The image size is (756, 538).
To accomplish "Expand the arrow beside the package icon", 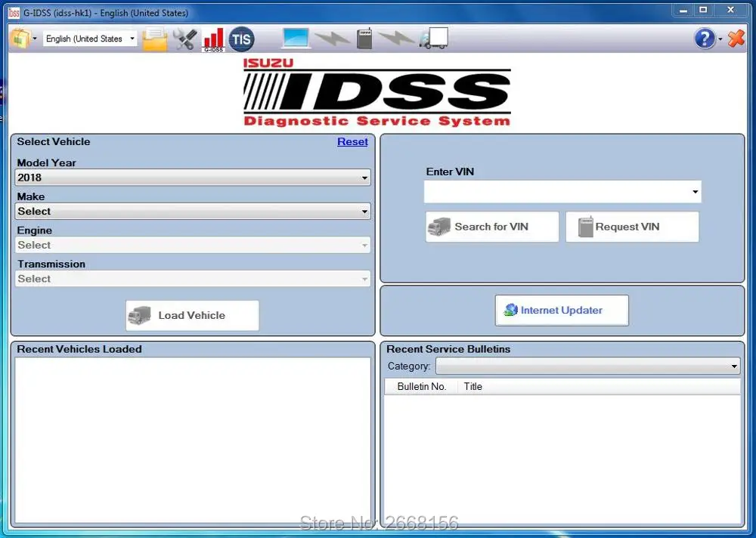I will (35, 39).
